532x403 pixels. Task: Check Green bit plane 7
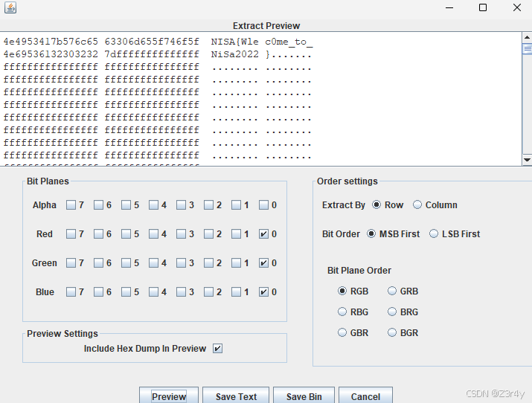(71, 262)
